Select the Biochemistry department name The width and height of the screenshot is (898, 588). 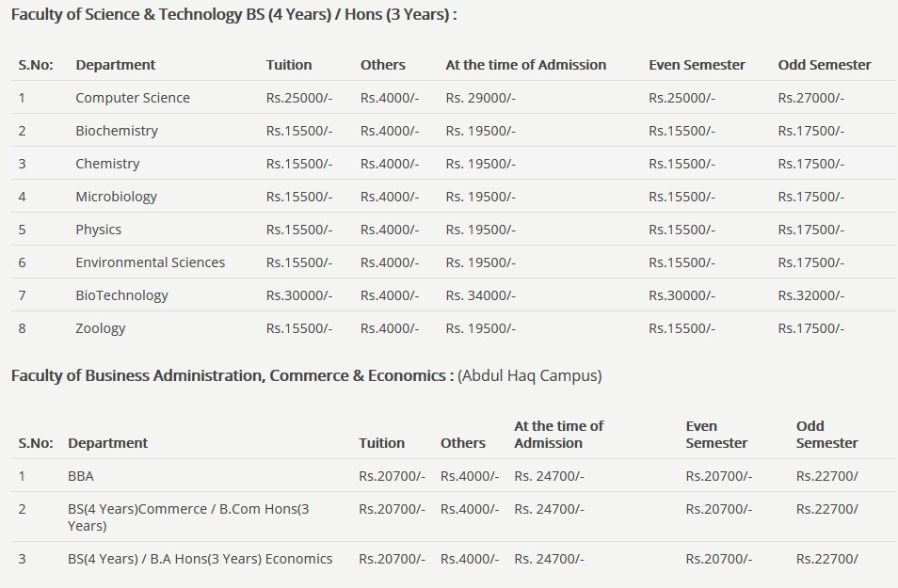(x=117, y=131)
